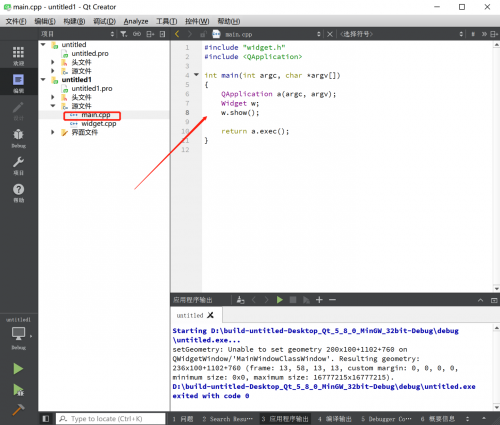Viewport: 500px width, 425px height.
Task: Maximize the application output pane
Action: tap(494, 300)
